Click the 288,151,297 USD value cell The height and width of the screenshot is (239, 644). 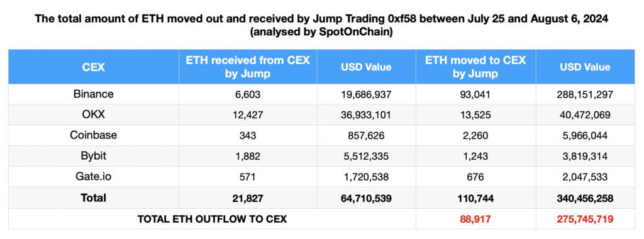pyautogui.click(x=586, y=94)
